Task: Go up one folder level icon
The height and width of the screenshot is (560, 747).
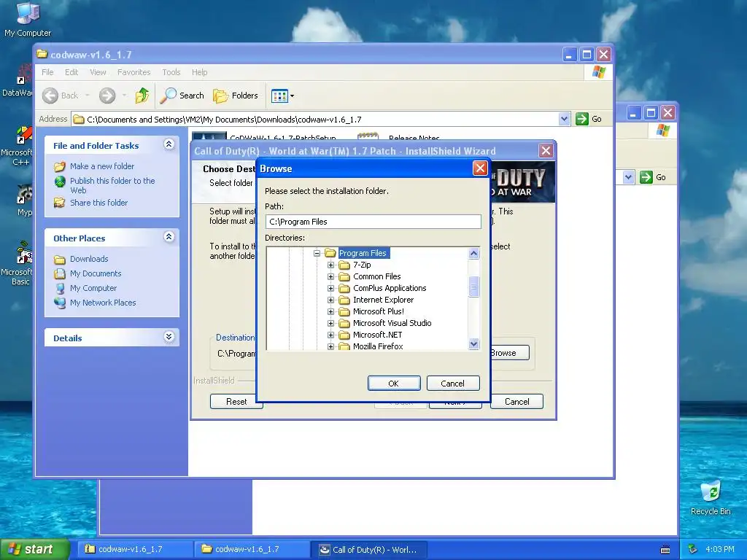Action: point(142,96)
